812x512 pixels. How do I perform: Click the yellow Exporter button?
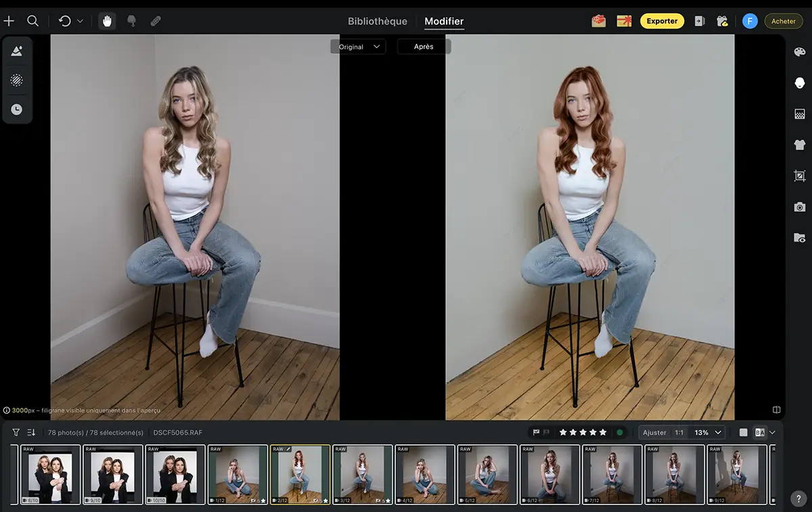662,21
